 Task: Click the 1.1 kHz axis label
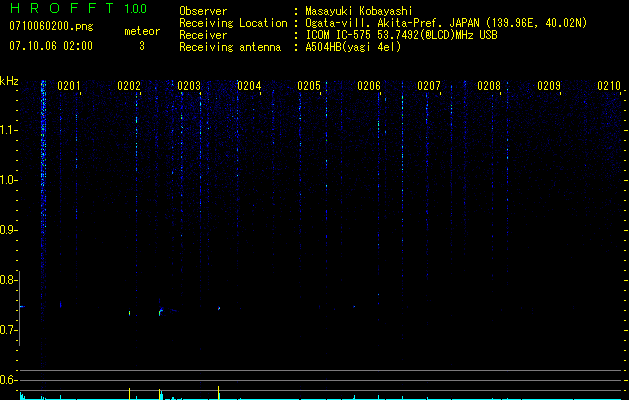(8, 130)
